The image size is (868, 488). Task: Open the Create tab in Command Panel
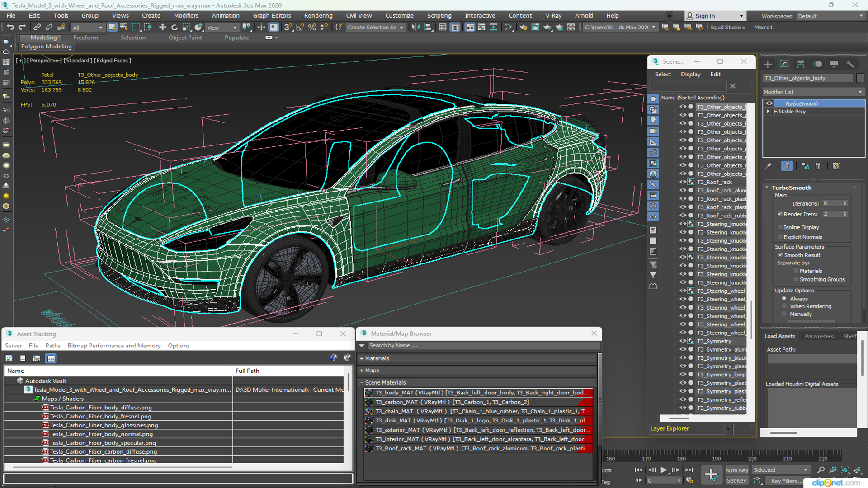[768, 64]
